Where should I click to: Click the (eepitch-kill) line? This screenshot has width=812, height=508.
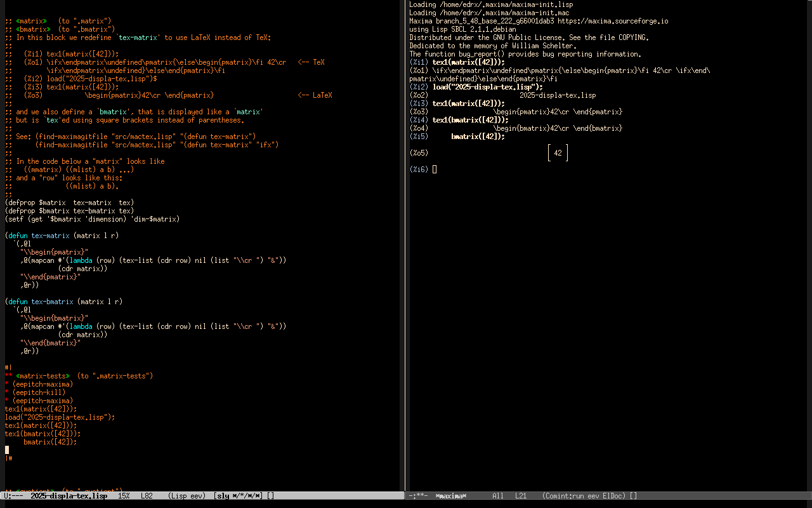39,392
